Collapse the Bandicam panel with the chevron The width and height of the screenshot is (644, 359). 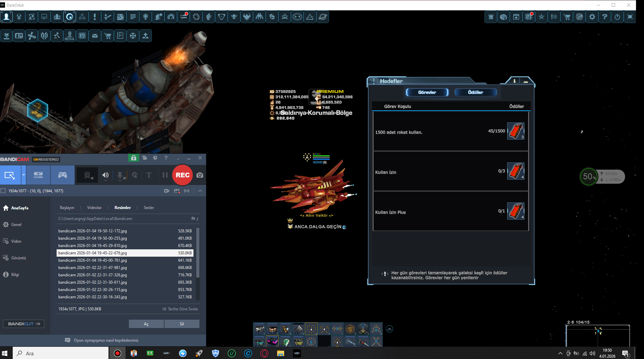pos(200,191)
